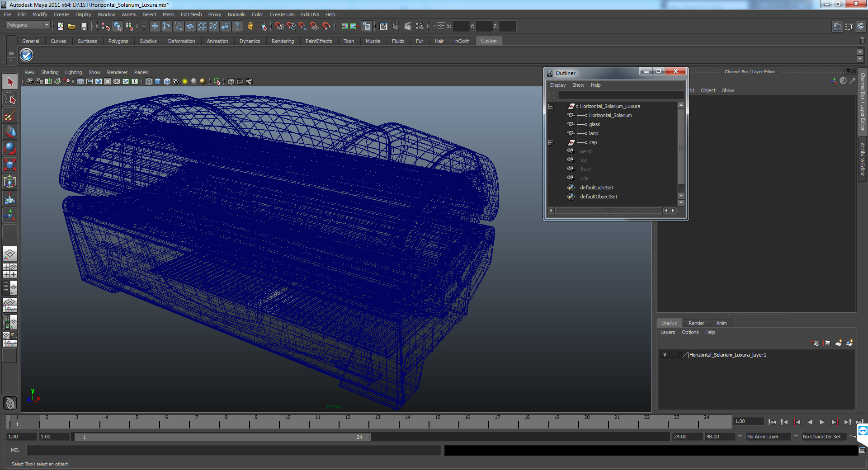Expand the toolbox more options arrow

click(x=9, y=356)
